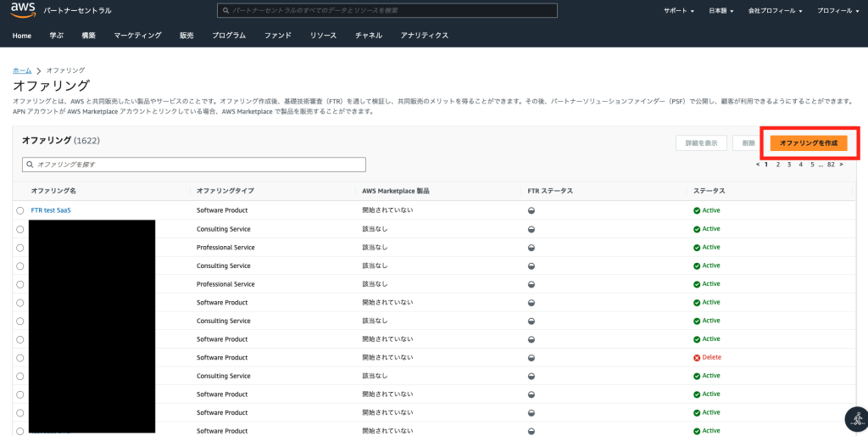Open the FTR test SaaS offering link
868x436 pixels.
[51, 210]
